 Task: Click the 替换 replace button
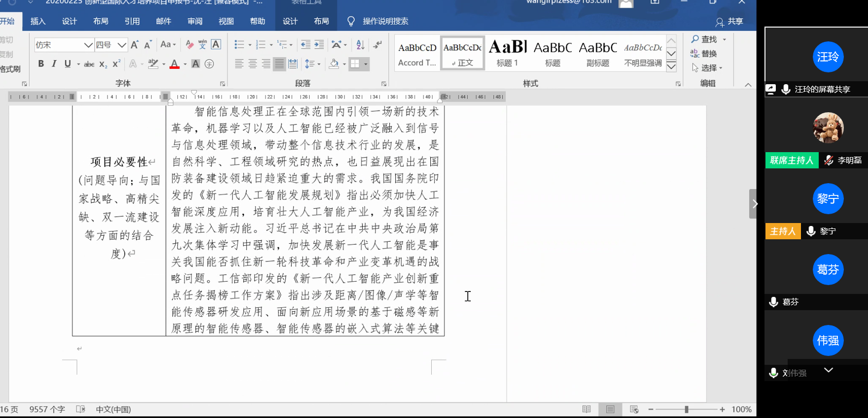(x=704, y=54)
